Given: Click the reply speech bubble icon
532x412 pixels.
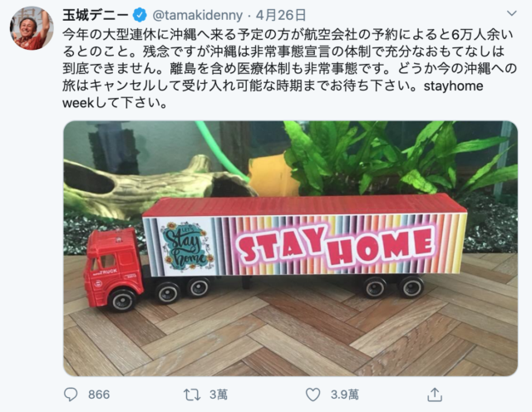Looking at the screenshot, I should tap(71, 395).
